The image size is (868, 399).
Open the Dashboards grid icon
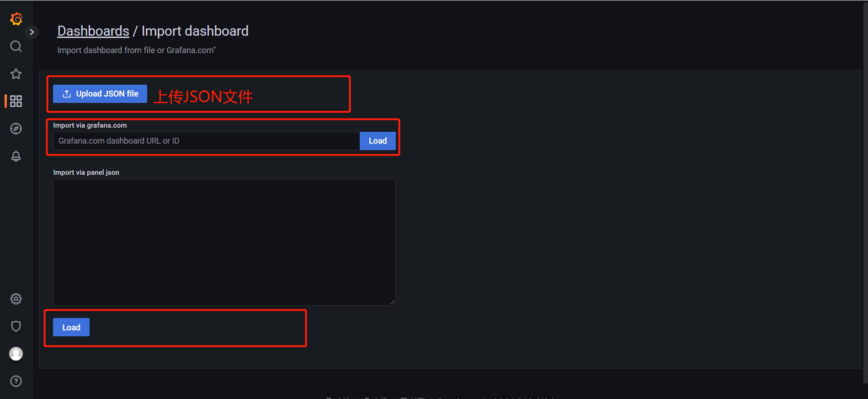(16, 101)
